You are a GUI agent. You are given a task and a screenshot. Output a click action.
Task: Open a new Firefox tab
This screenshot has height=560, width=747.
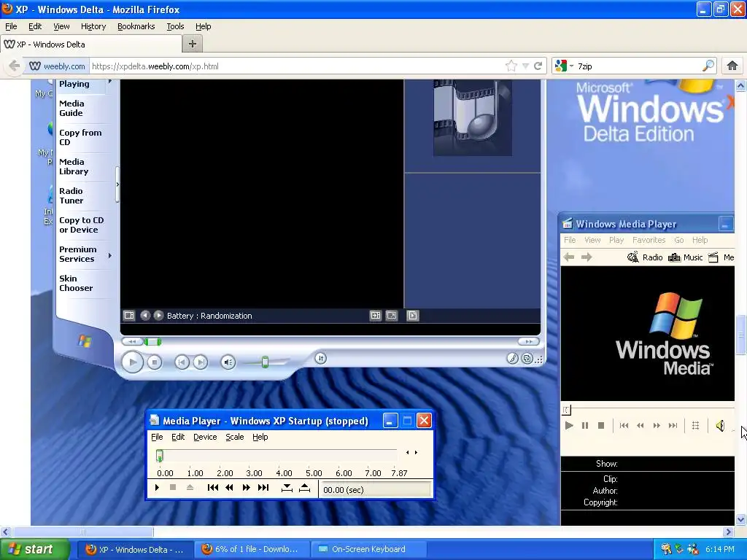[x=193, y=44]
